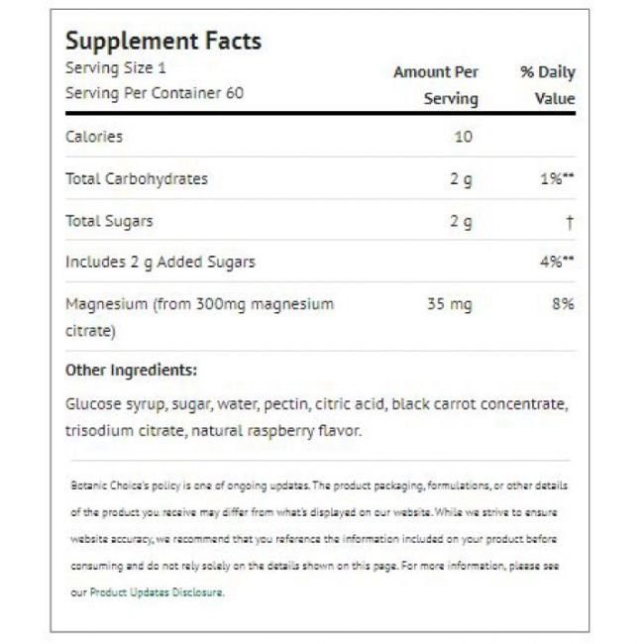644x644 pixels.
Task: Select the Glucose syrup ingredients paragraph
Action: tap(317, 418)
